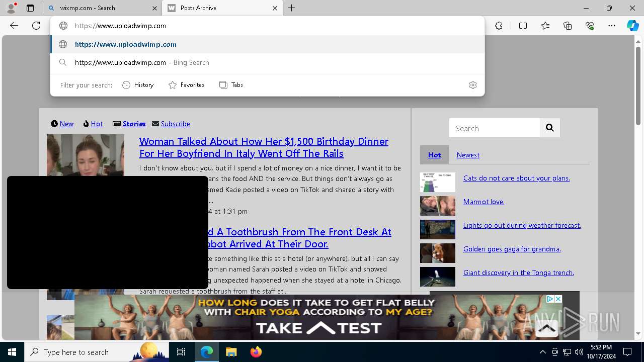Image resolution: width=644 pixels, height=362 pixels.
Task: Open the Windows notification center
Action: point(627,352)
